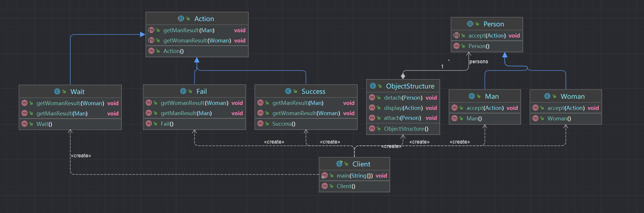Click the class icon next to ObjectStructure
Screen dimensions: 644x213
(373, 86)
